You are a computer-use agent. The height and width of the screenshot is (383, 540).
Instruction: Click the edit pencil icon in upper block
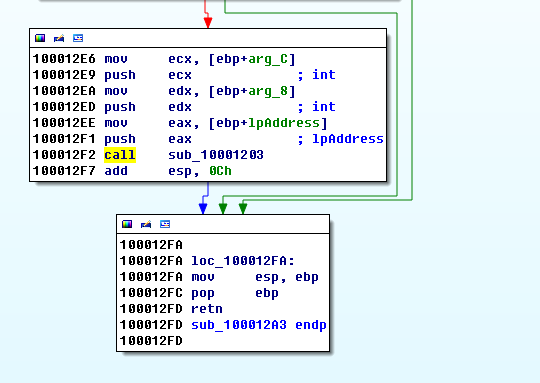[59, 38]
